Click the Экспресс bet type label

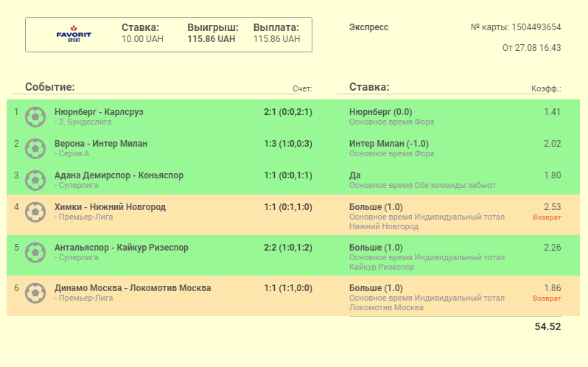point(368,27)
